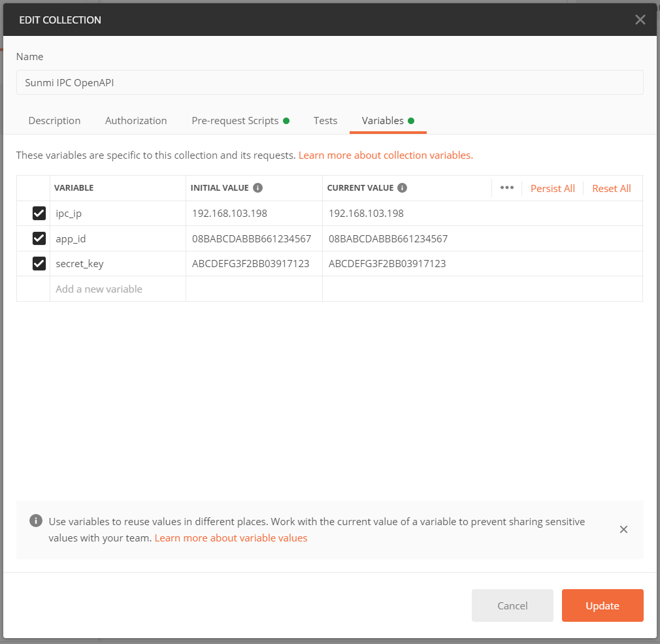The image size is (660, 644).
Task: Switch to the Authorization tab
Action: pyautogui.click(x=136, y=121)
